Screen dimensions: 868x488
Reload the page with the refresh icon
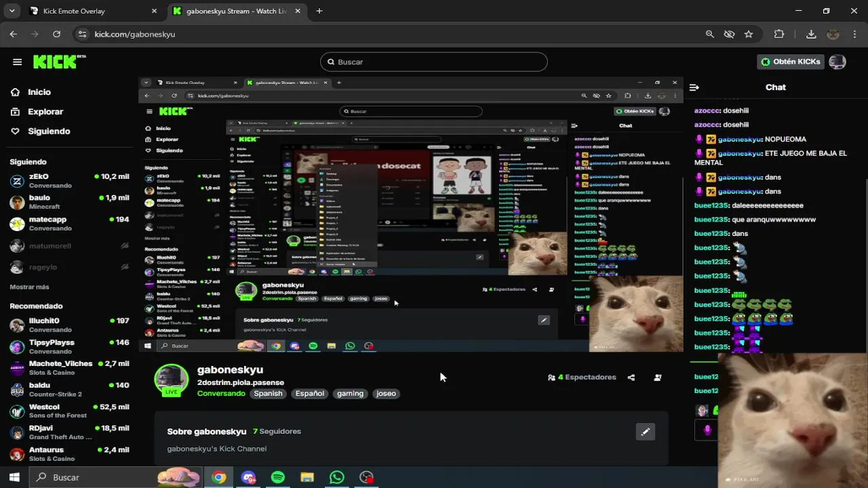pos(57,34)
